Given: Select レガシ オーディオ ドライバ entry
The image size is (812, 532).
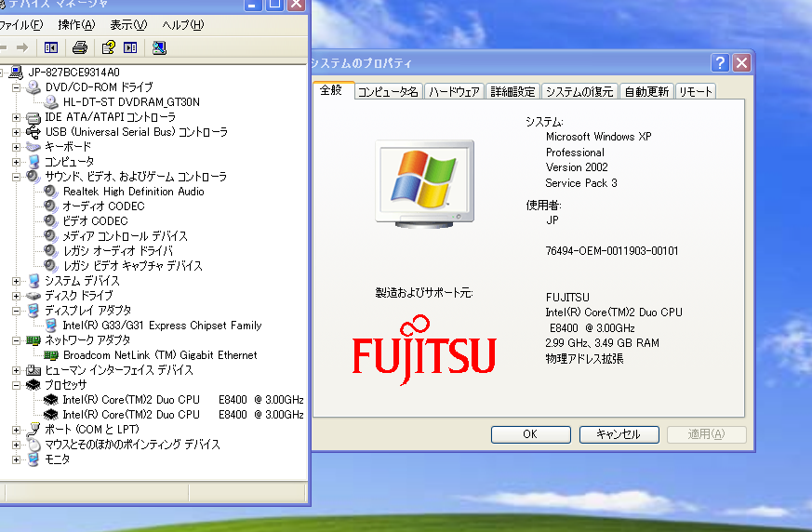Looking at the screenshot, I should (x=117, y=251).
